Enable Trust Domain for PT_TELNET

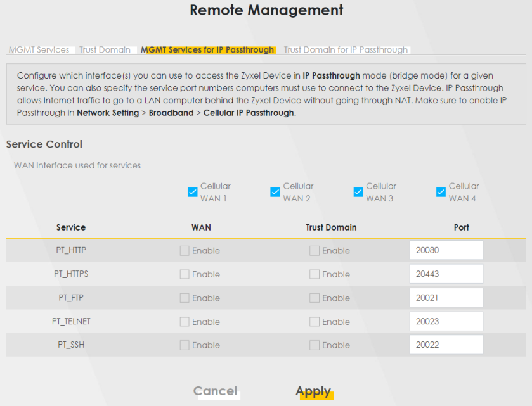pyautogui.click(x=315, y=322)
